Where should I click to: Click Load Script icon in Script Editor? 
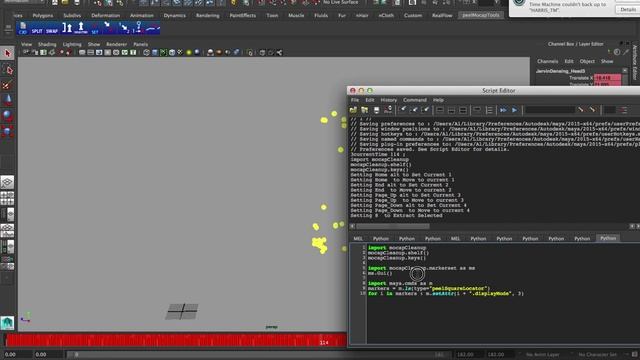pyautogui.click(x=353, y=110)
